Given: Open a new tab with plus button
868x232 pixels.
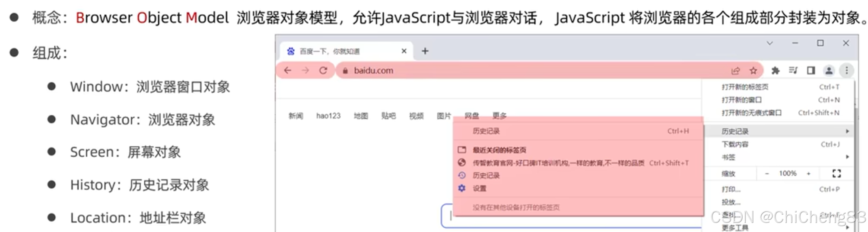Looking at the screenshot, I should (425, 51).
